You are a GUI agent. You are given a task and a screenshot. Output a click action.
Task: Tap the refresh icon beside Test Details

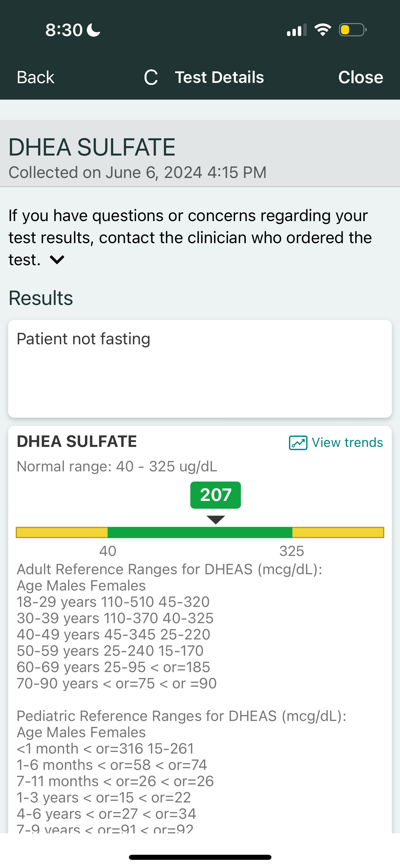[x=151, y=77]
